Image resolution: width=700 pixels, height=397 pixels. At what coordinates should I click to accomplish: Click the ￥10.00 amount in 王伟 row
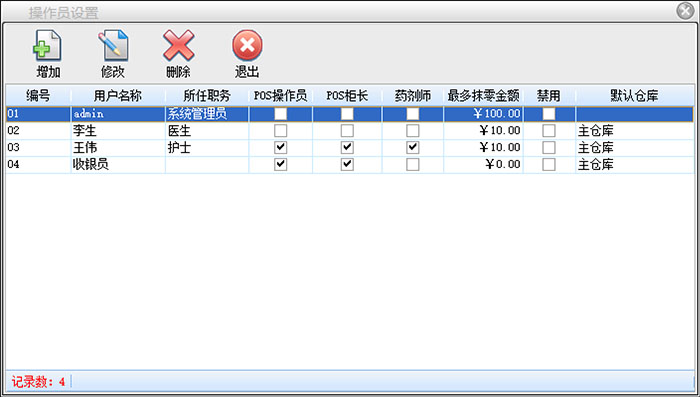click(x=483, y=147)
